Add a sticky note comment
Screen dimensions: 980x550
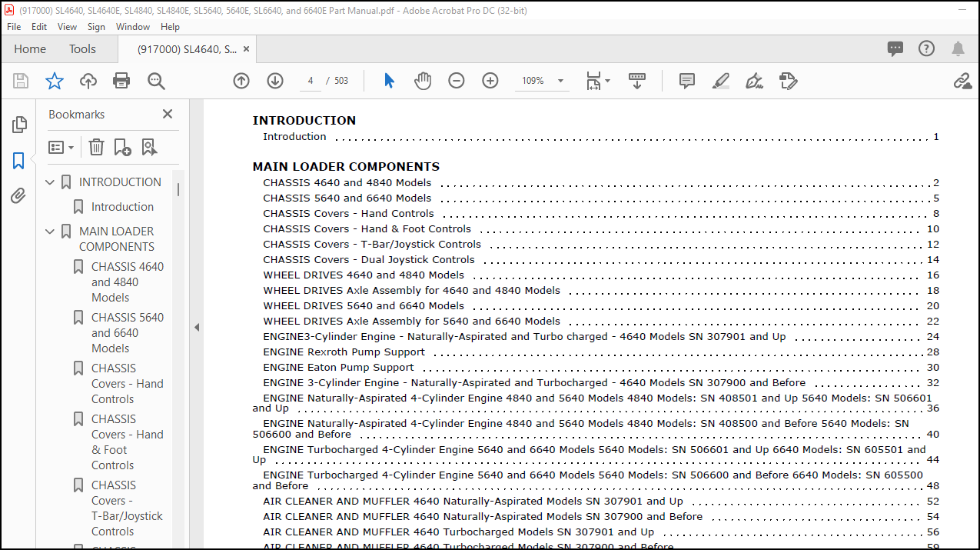[687, 81]
